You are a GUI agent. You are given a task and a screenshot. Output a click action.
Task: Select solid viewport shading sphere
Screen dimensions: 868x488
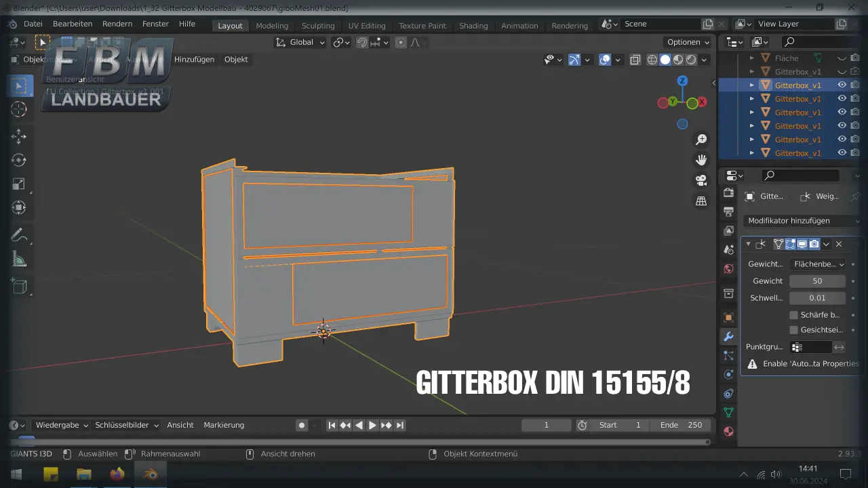click(665, 60)
